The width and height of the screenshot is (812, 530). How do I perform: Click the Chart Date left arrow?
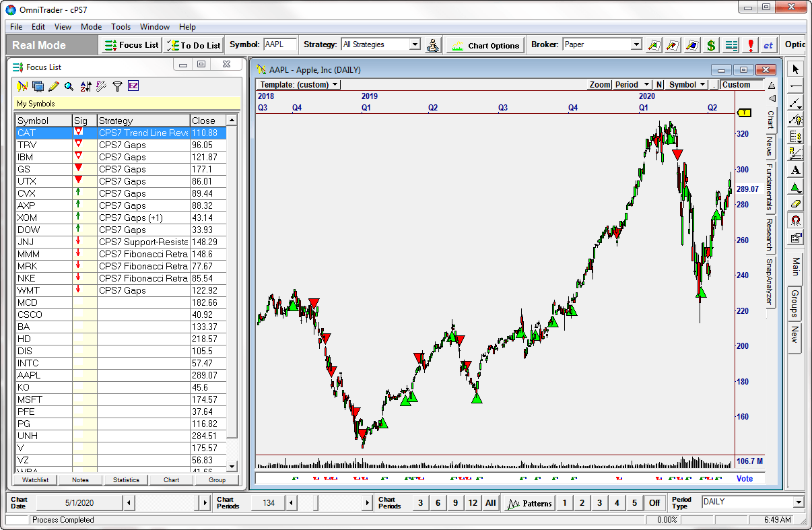click(x=129, y=502)
